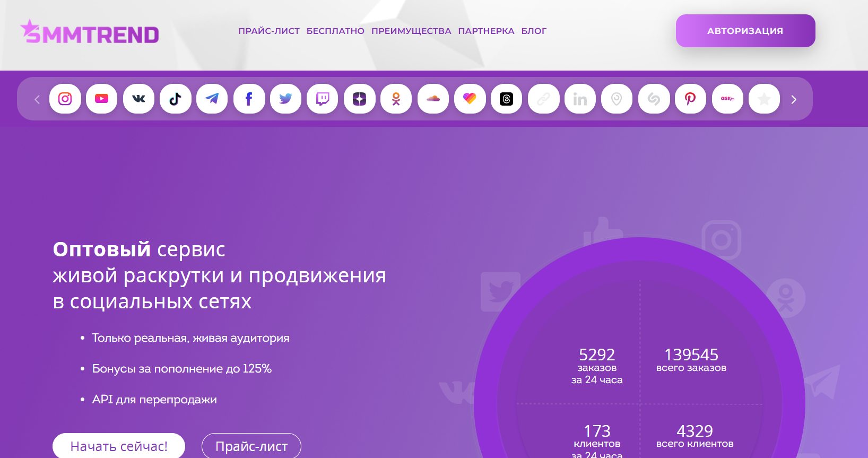
Task: Select the ASKfm icon
Action: [727, 99]
